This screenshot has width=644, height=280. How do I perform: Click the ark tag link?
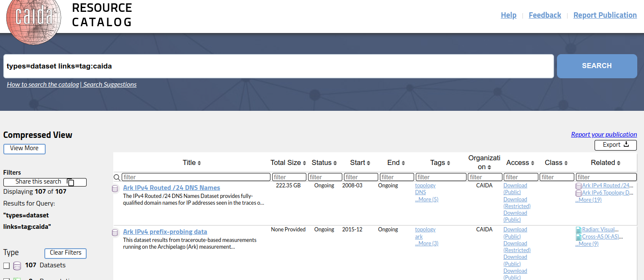click(419, 236)
